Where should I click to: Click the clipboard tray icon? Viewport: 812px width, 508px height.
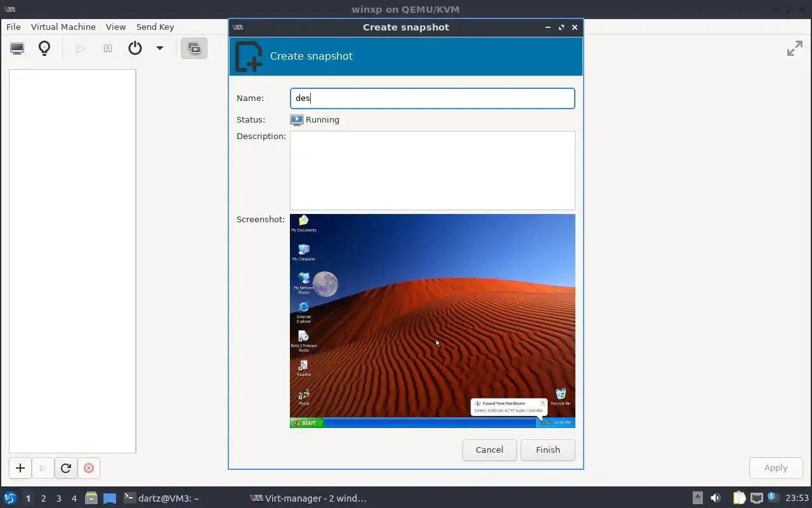[740, 498]
